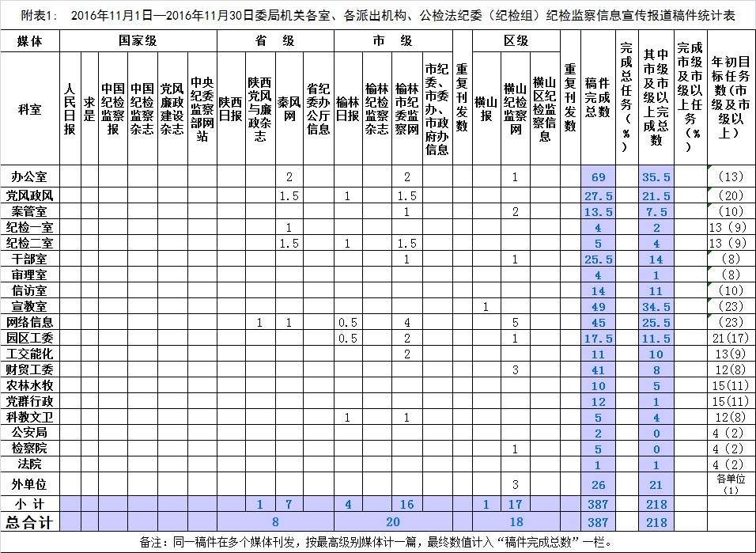Click the 宣教室 row label
The height and width of the screenshot is (553, 756).
pos(30,306)
